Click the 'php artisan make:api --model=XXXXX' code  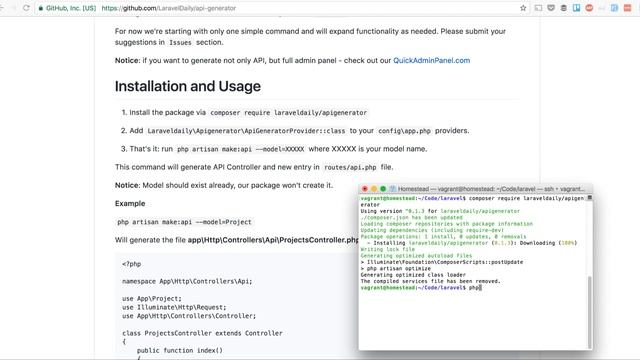pyautogui.click(x=241, y=149)
